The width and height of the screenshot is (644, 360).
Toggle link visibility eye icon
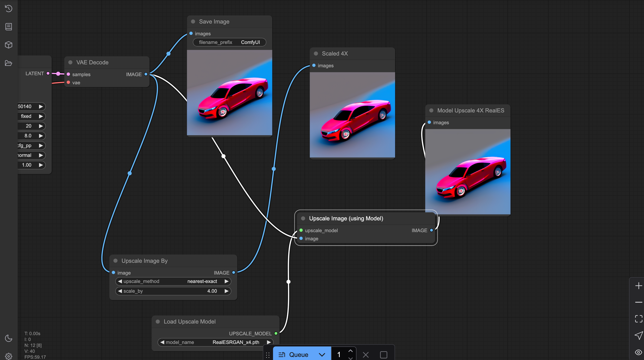(638, 352)
